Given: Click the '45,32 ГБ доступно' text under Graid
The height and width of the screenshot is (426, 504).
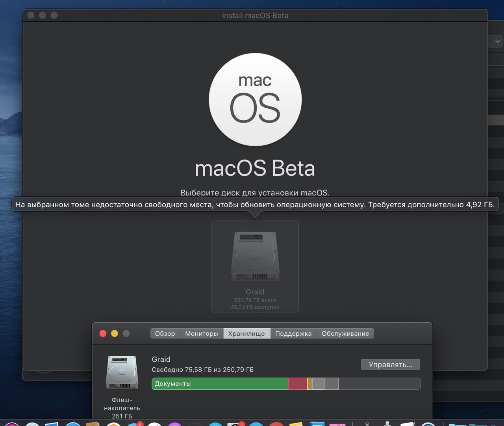Looking at the screenshot, I should [255, 307].
